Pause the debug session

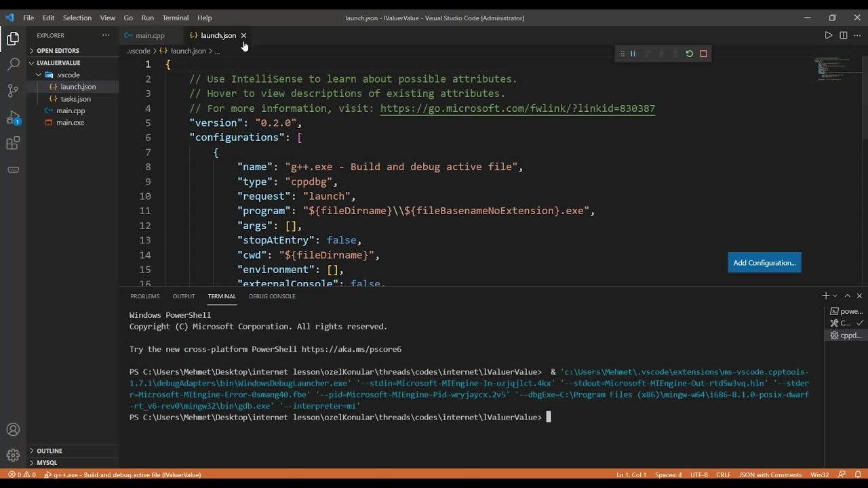coord(633,54)
